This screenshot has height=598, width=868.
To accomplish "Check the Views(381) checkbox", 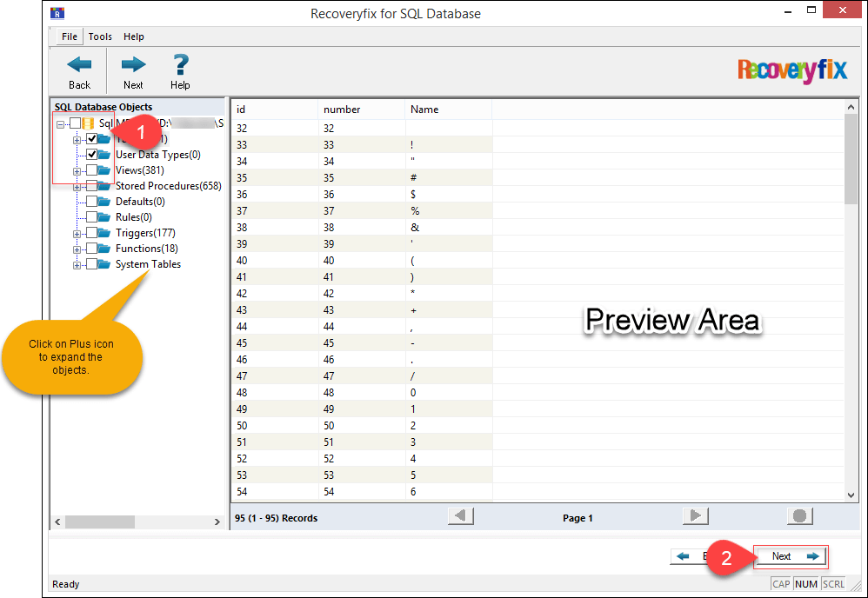I will 92,170.
